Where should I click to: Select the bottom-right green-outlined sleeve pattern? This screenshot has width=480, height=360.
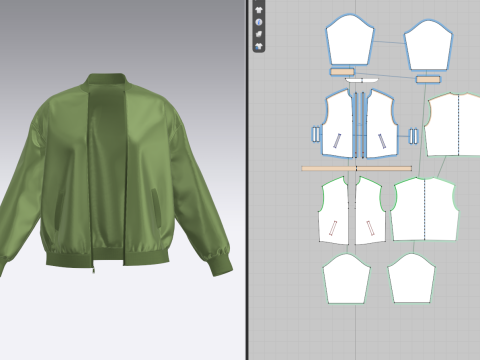tap(411, 278)
